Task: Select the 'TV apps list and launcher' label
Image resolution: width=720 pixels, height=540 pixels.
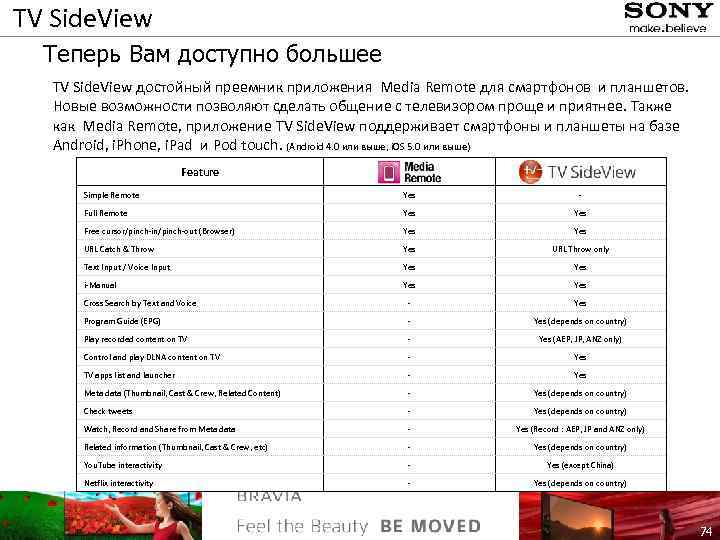Action: click(x=129, y=375)
